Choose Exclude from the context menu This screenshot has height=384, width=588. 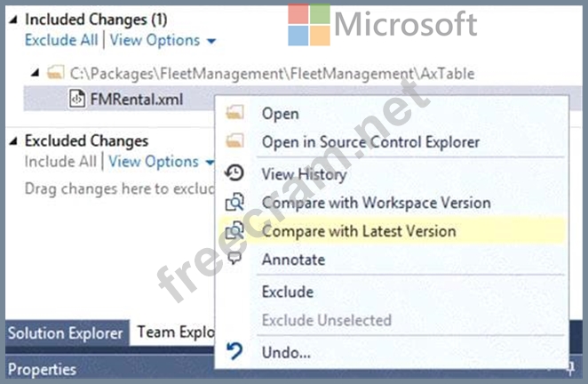click(287, 292)
